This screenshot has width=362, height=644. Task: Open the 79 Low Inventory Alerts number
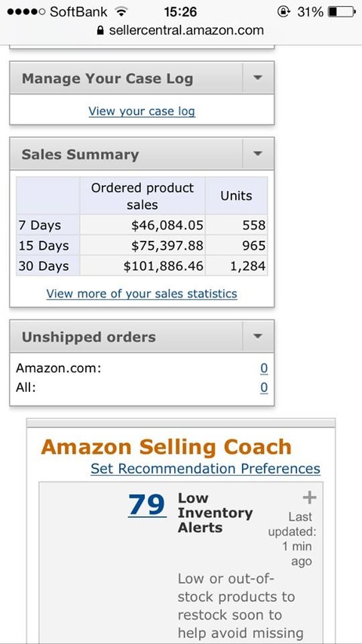point(146,505)
